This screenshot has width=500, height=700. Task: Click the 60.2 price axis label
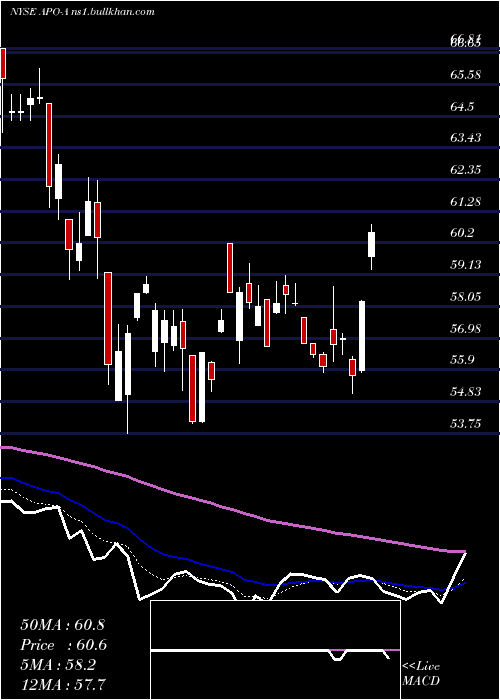coord(462,233)
